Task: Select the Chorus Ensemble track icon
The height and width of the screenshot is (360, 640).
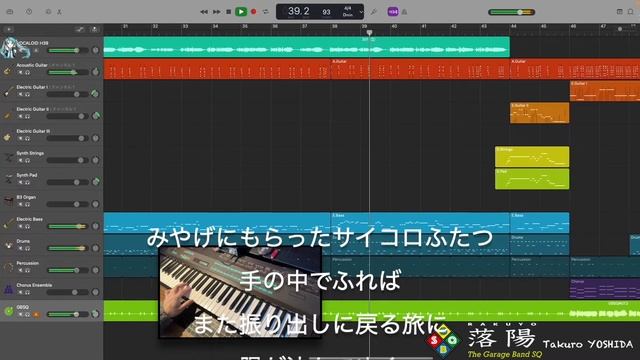Action: 8,289
